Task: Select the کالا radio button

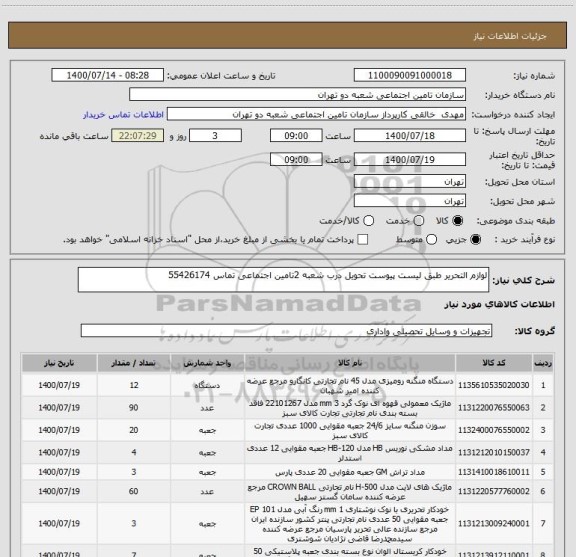Action: (x=458, y=221)
